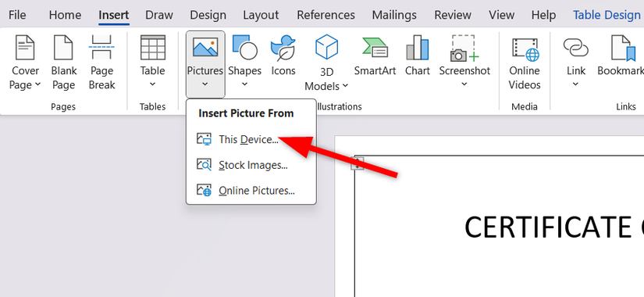644x297 pixels.
Task: Switch to the Home tab
Action: (x=65, y=15)
